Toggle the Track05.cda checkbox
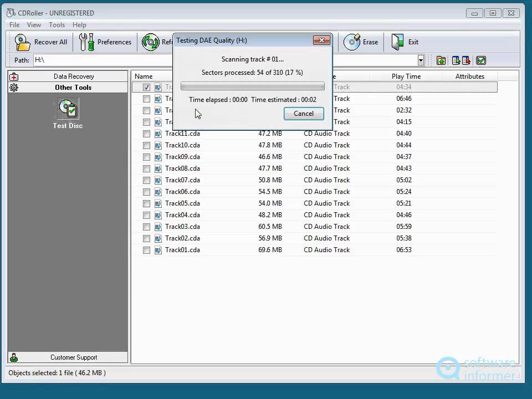532x399 pixels. click(146, 203)
